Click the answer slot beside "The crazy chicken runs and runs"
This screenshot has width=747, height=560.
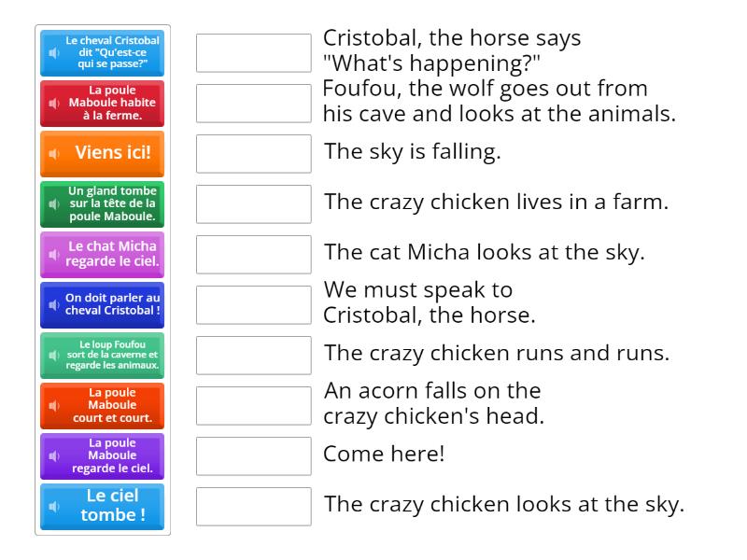click(x=253, y=355)
